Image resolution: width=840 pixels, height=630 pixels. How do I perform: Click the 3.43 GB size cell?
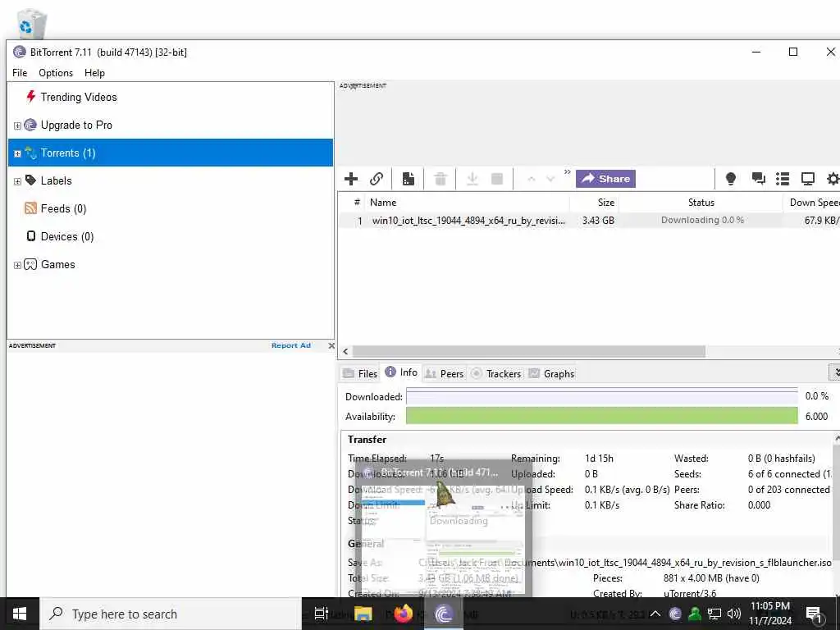[598, 220]
